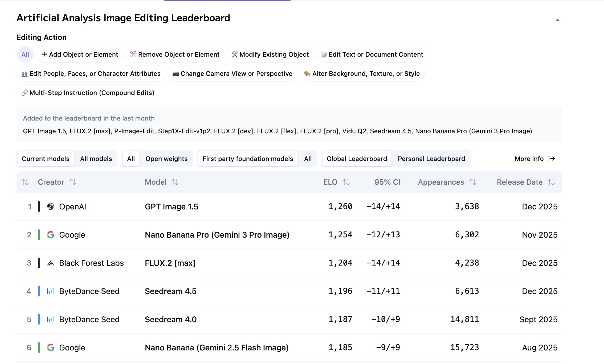Click the blue color bar beside Seedream 4.0
This screenshot has width=604, height=364.
39,319
